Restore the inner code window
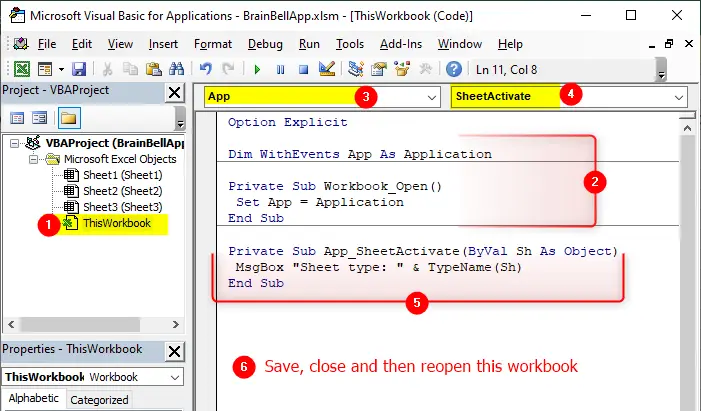 tap(669, 44)
